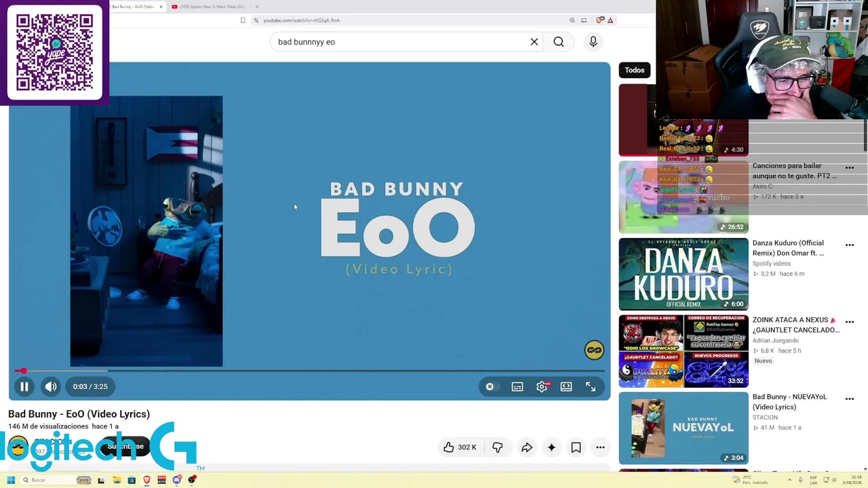The width and height of the screenshot is (868, 488).
Task: Click the youtube.com address bar URL
Action: [301, 20]
